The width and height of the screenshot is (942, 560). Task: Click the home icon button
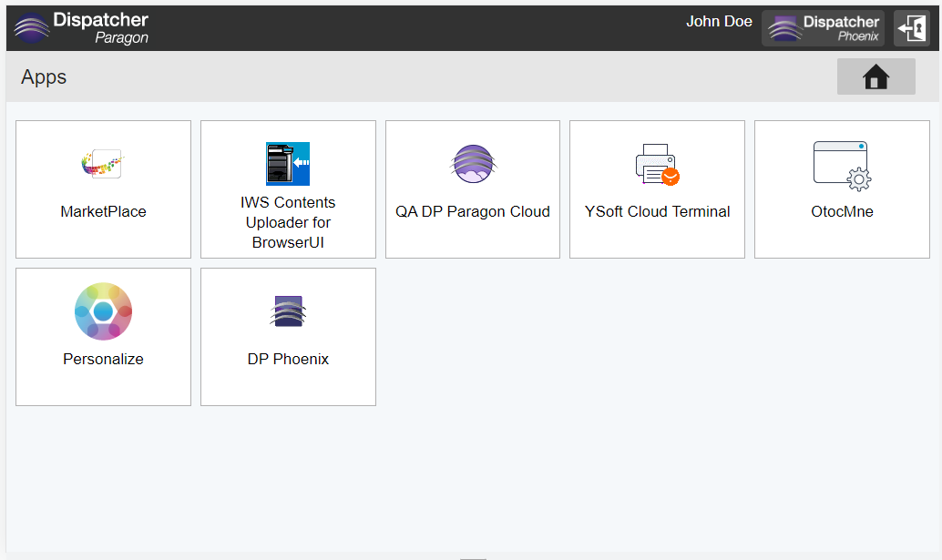point(875,76)
